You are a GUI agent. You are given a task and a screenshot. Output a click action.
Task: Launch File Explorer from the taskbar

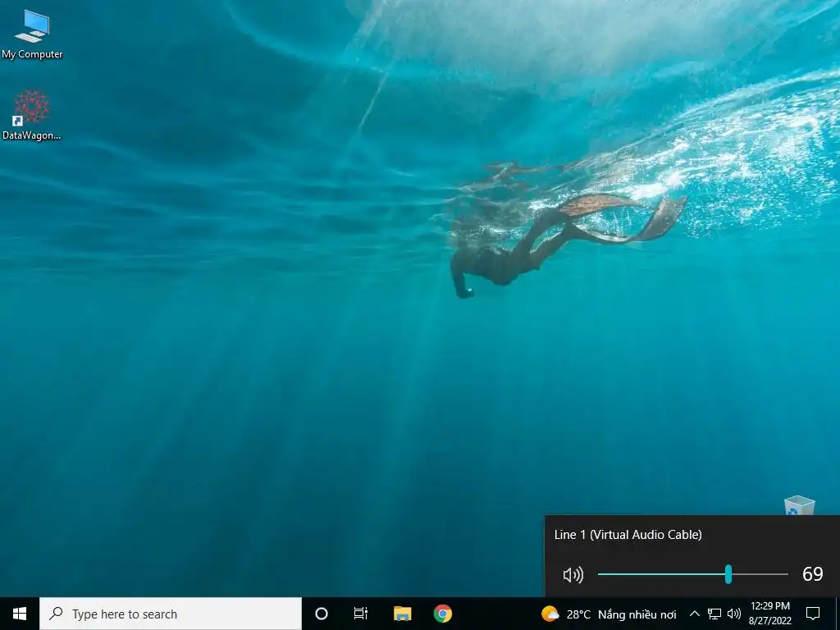pos(402,614)
